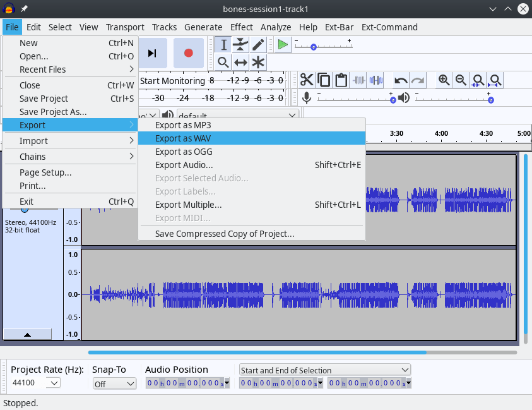
Task: Open the Tracks menu
Action: tap(164, 27)
